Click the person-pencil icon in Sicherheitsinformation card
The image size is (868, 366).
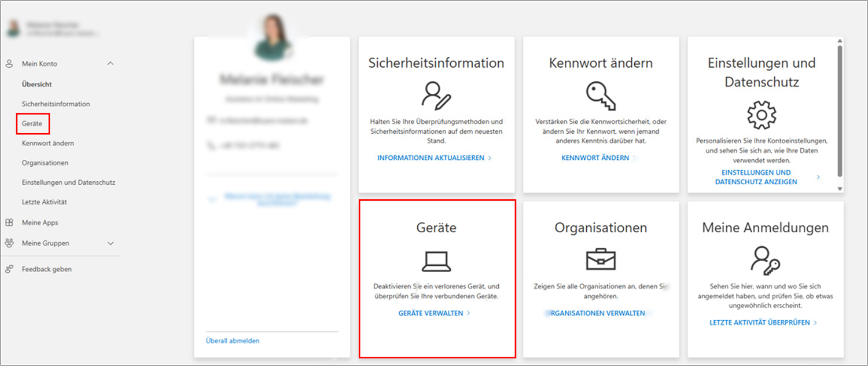436,96
